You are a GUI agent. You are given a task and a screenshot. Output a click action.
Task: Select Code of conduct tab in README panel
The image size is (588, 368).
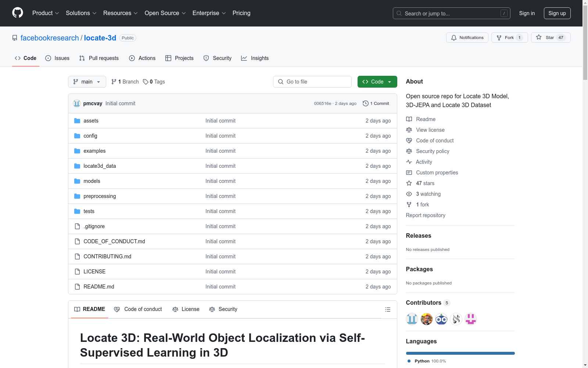click(138, 309)
